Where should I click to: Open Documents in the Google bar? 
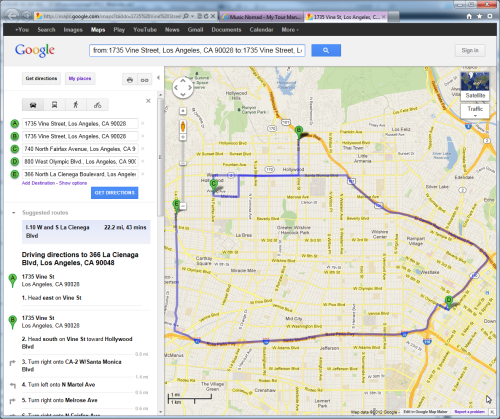point(226,30)
